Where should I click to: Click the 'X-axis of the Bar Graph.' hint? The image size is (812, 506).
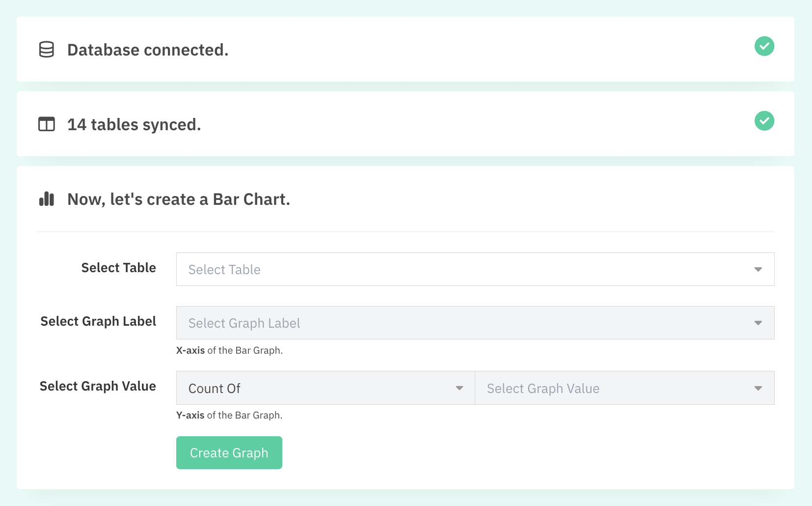click(x=229, y=350)
